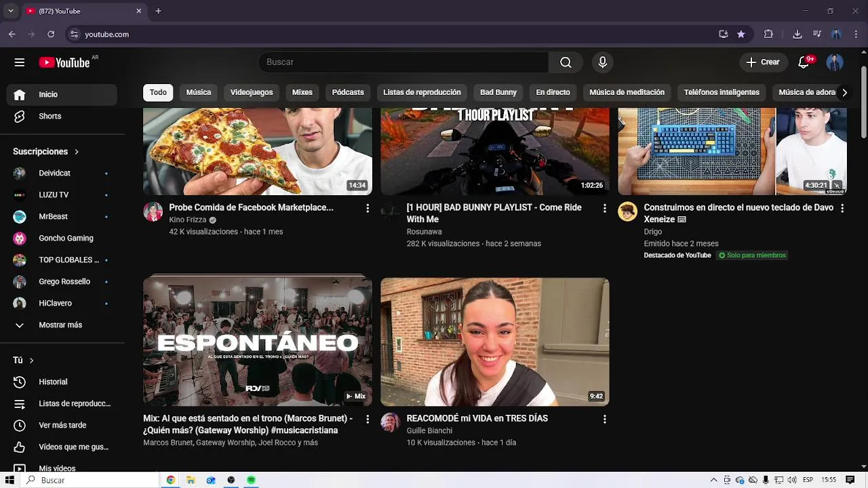Select the Mixes chip
This screenshot has width=868, height=488.
pos(302,92)
